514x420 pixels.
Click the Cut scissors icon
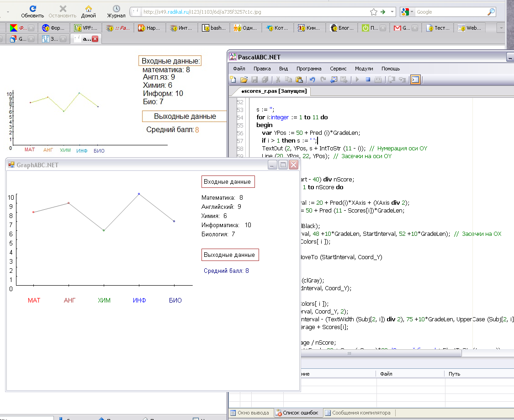tap(277, 80)
